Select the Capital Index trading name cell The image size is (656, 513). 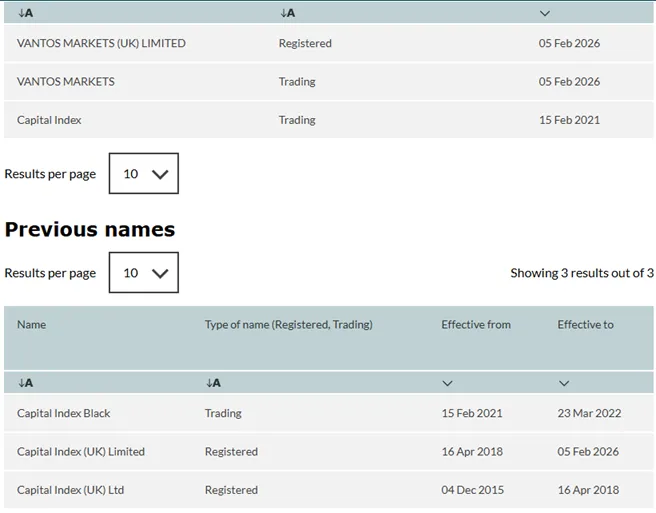coord(49,120)
